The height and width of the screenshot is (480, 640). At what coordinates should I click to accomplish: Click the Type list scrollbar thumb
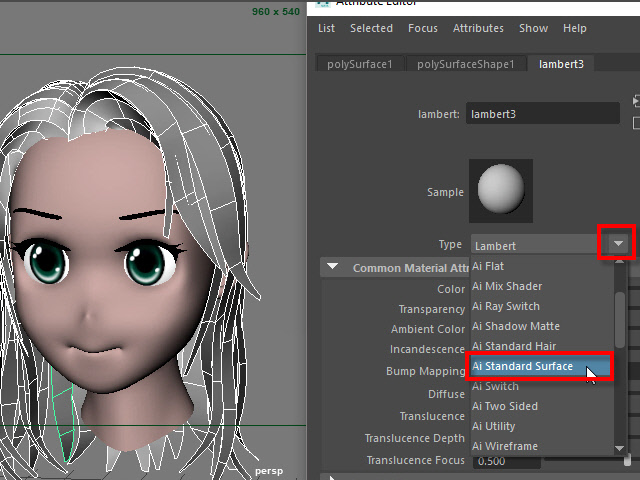pyautogui.click(x=620, y=303)
